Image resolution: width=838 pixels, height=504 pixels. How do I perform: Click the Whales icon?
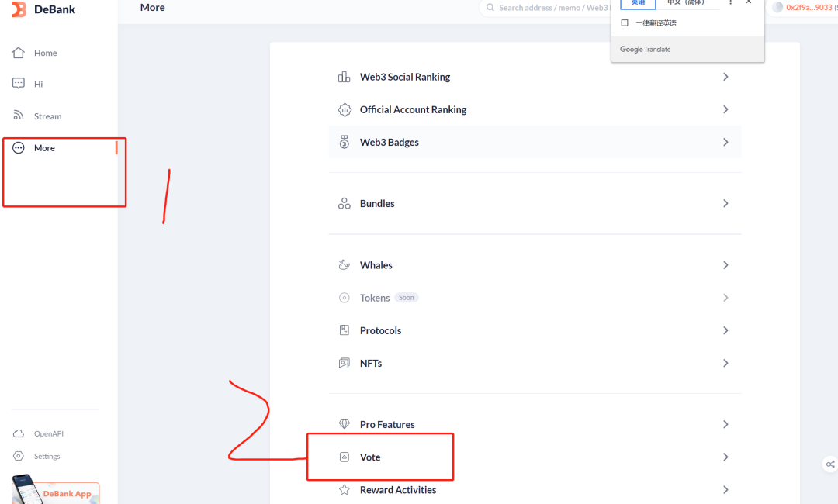[x=345, y=265]
